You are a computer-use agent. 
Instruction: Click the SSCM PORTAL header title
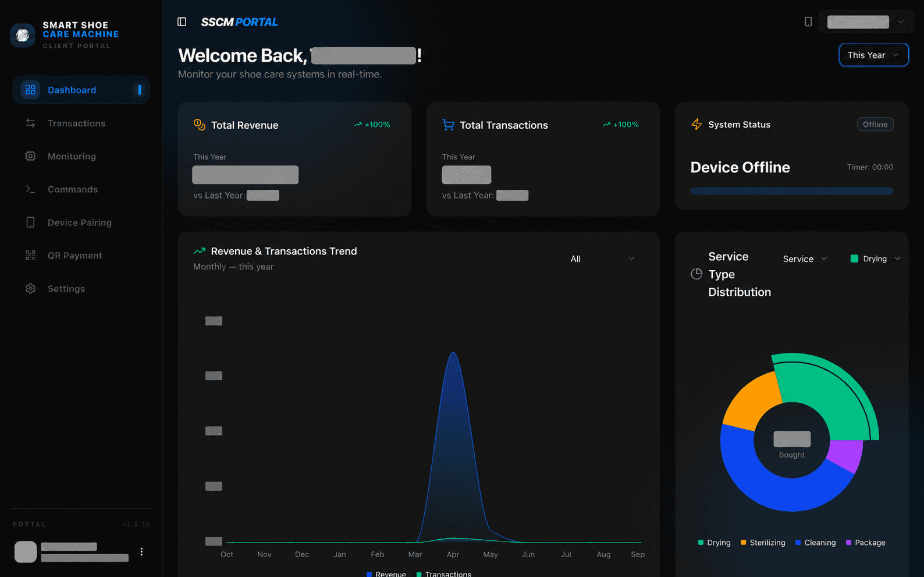pyautogui.click(x=239, y=22)
